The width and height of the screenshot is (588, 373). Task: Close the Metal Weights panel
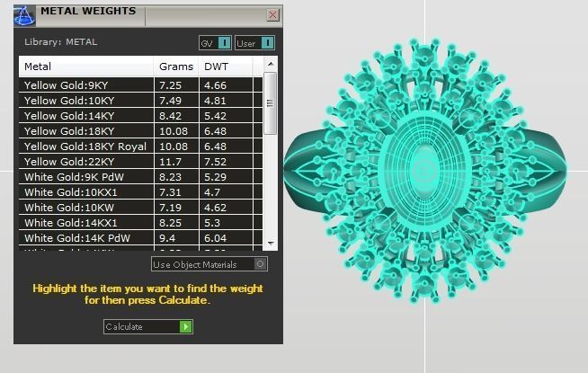pos(272,15)
